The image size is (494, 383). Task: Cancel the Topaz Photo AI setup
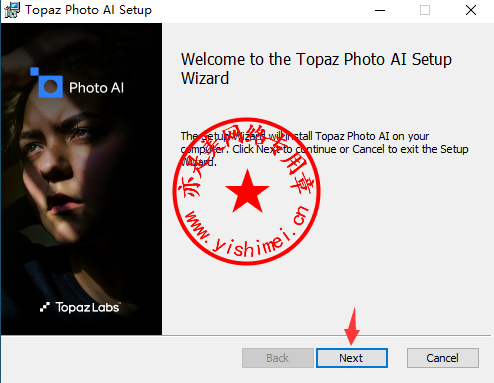pos(443,358)
